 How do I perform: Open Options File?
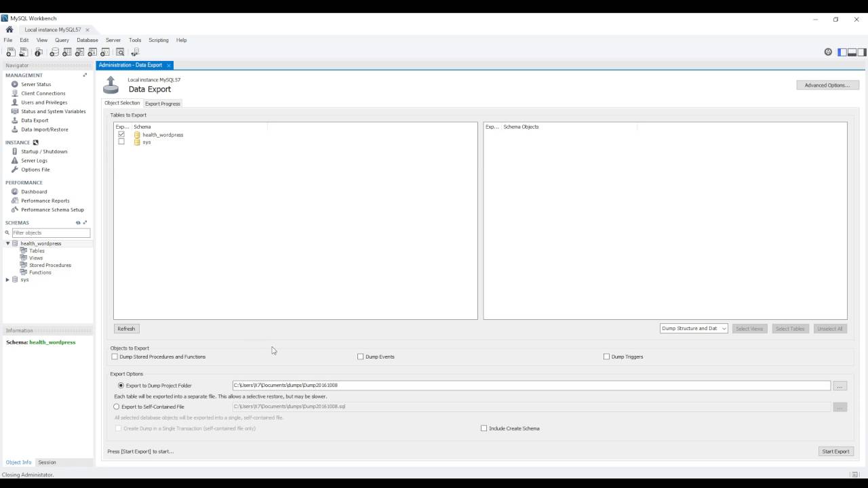[35, 169]
